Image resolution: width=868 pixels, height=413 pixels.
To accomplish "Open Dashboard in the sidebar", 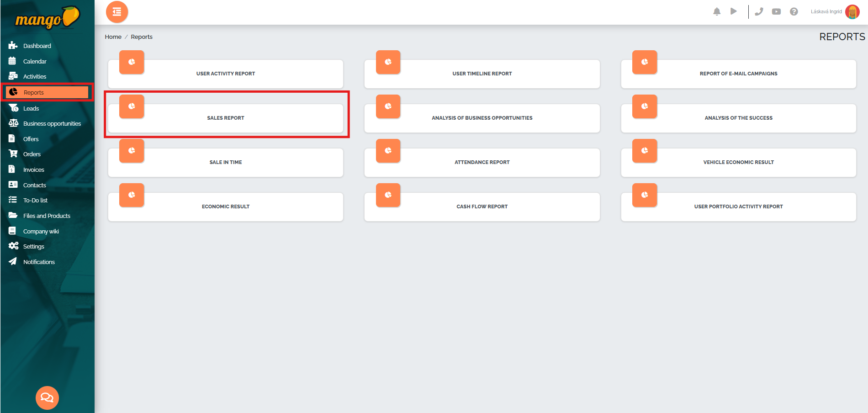I will (37, 46).
